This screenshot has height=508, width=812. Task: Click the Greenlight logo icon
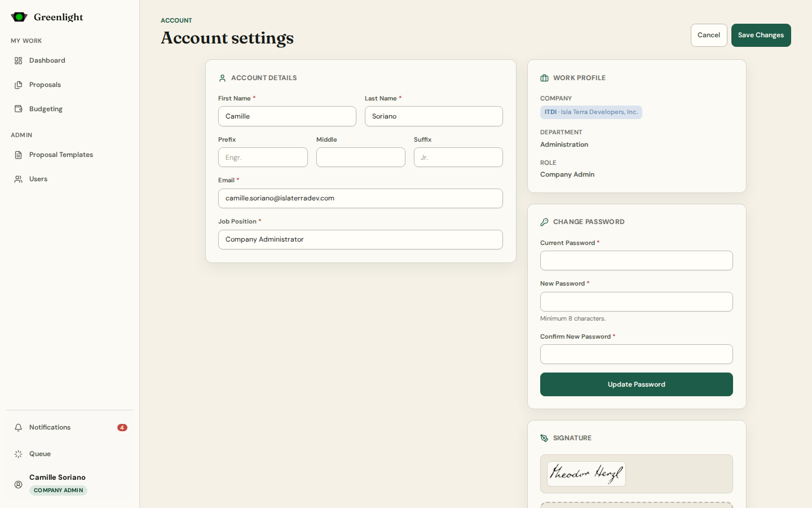click(19, 17)
